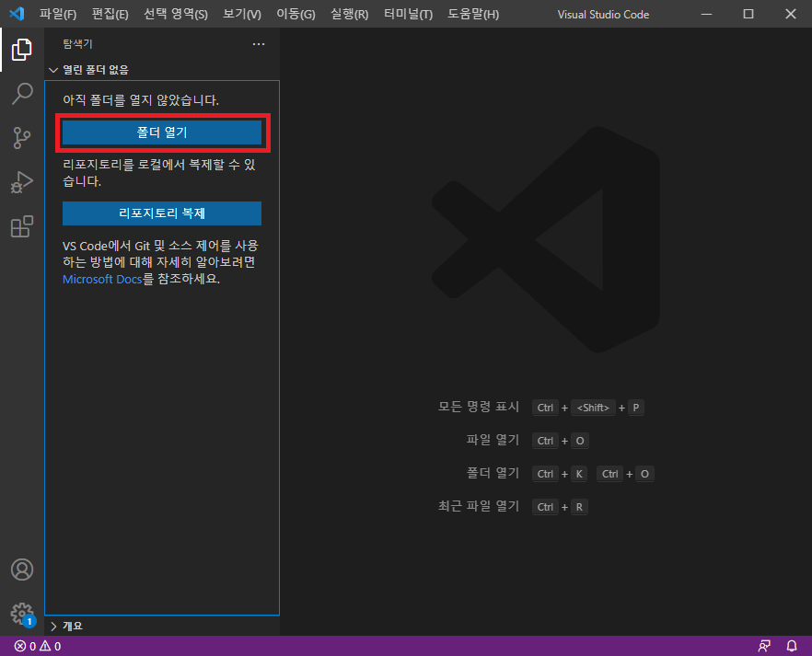The width and height of the screenshot is (812, 656).
Task: Open the 편집(E) menu
Action: [x=110, y=14]
